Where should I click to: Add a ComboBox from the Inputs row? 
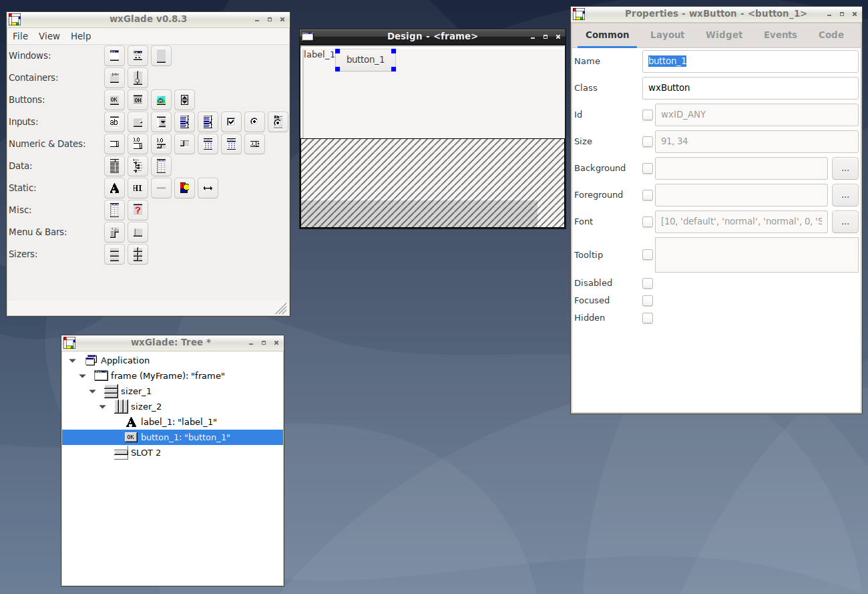click(x=162, y=122)
